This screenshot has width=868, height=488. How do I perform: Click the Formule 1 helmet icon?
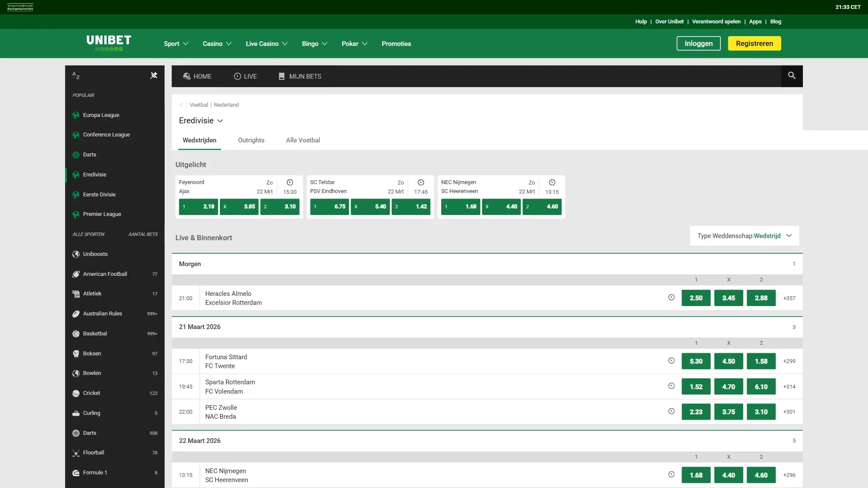[76, 473]
